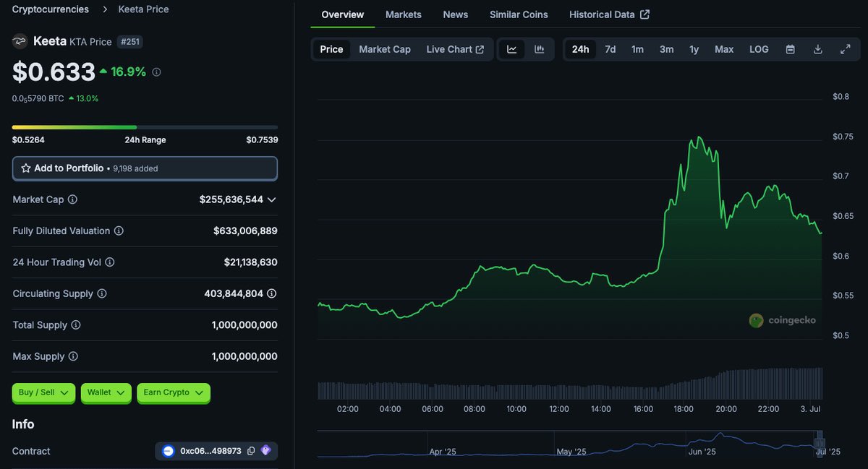Click the chart navigator range handle
This screenshot has height=469, width=868.
(x=820, y=442)
